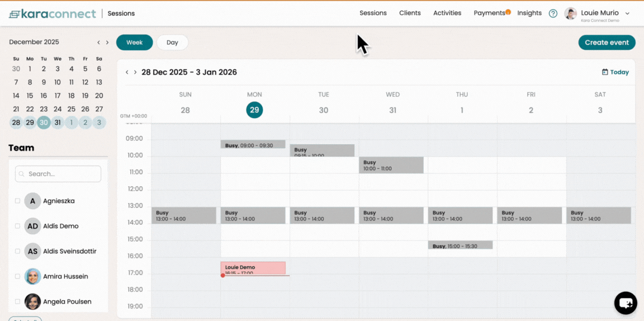The height and width of the screenshot is (321, 644).
Task: Show previous week in calendar header
Action: 127,72
